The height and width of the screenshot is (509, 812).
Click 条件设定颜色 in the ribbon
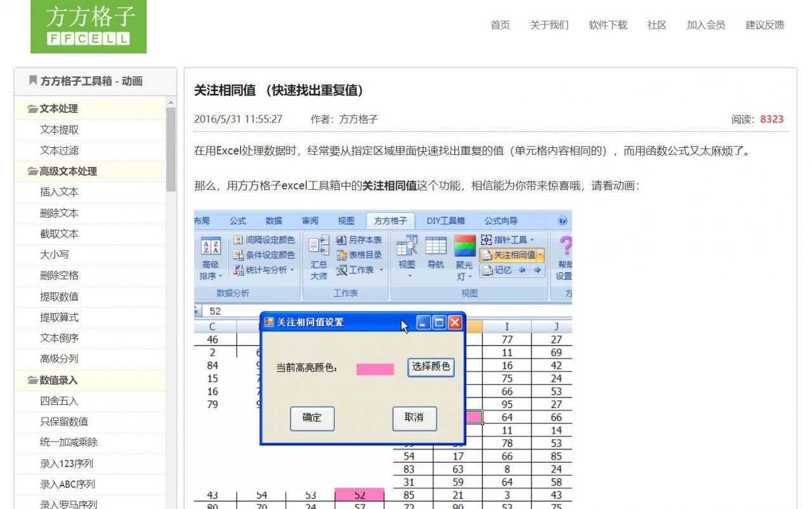click(263, 255)
